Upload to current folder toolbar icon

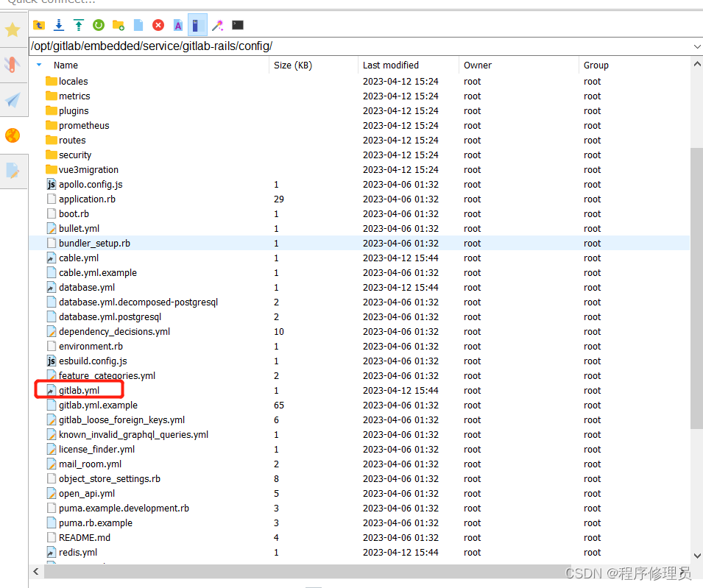pyautogui.click(x=79, y=25)
